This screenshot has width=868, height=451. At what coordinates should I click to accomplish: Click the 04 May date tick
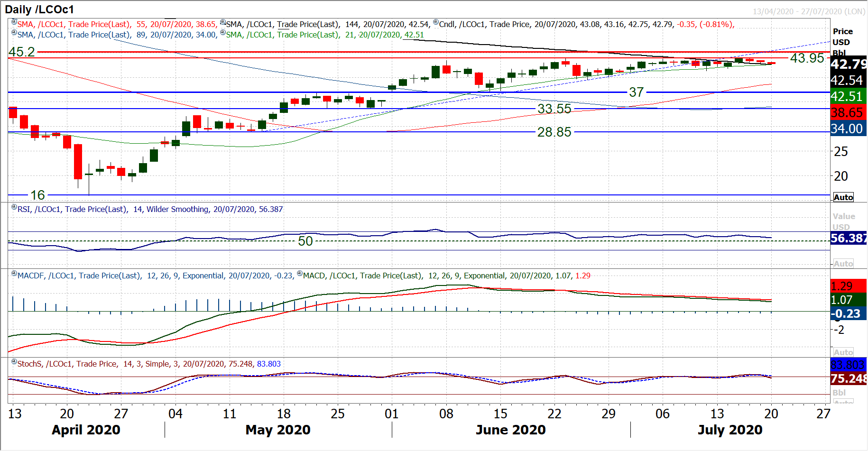pos(175,414)
